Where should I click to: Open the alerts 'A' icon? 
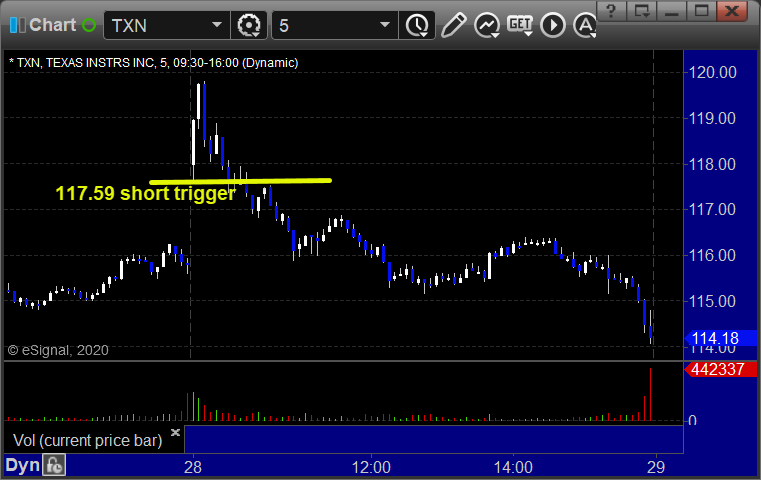[x=585, y=25]
